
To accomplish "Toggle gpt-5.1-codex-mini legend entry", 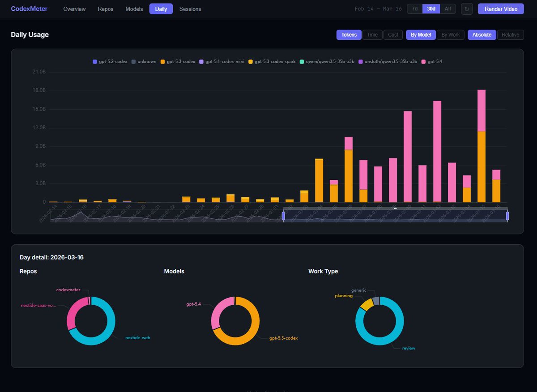I will [x=222, y=61].
